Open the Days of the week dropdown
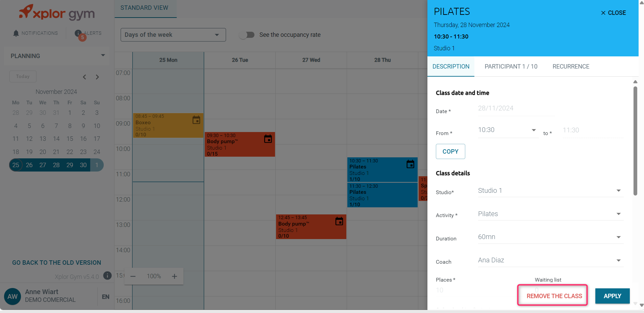This screenshot has height=313, width=644. (173, 35)
